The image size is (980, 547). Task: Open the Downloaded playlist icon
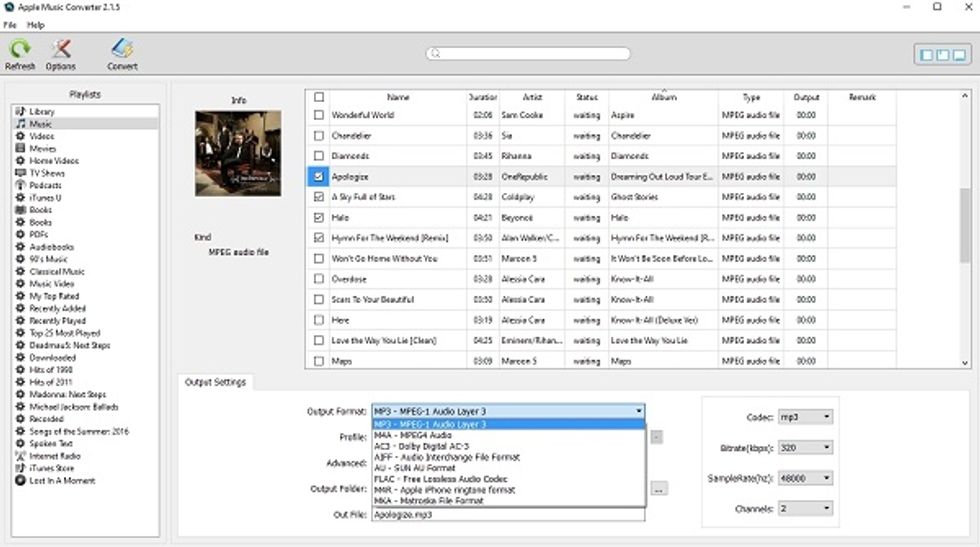(x=21, y=358)
